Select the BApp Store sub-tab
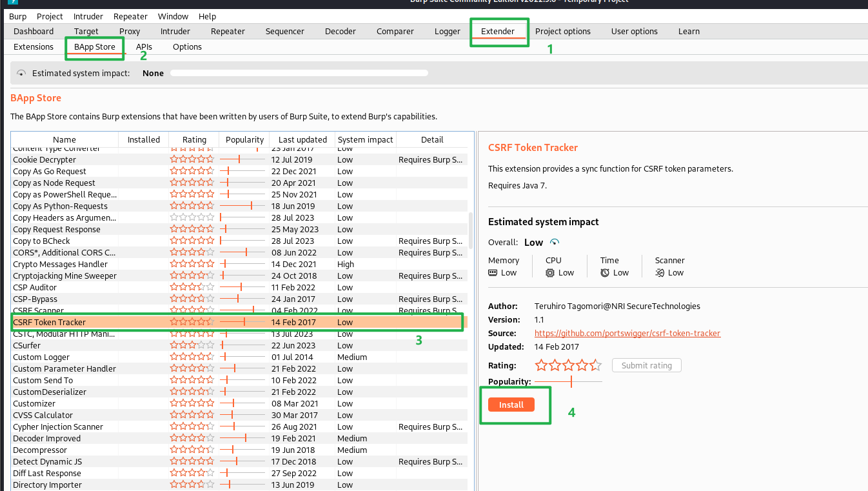Screen dimensions: 868x491 click(x=95, y=46)
